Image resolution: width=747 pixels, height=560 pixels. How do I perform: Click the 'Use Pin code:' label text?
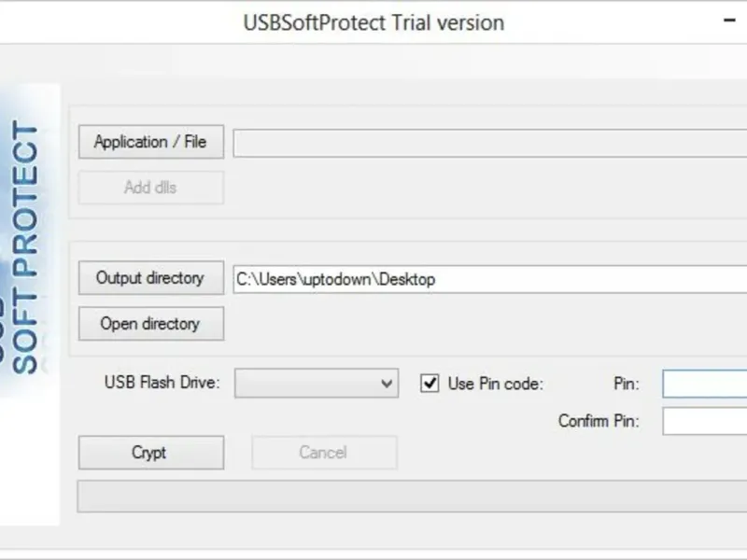pyautogui.click(x=495, y=384)
